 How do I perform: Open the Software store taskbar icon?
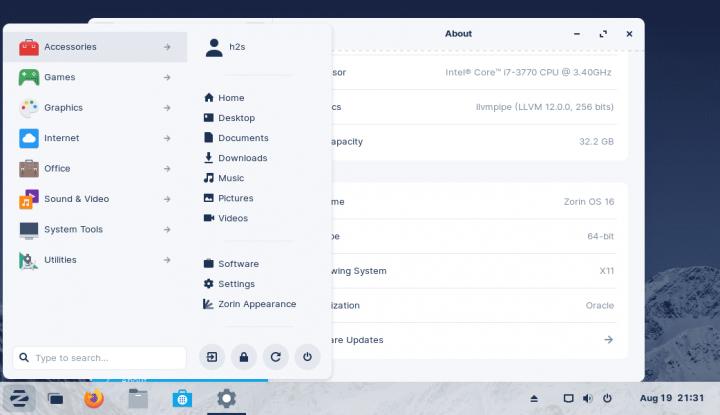pyautogui.click(x=182, y=399)
